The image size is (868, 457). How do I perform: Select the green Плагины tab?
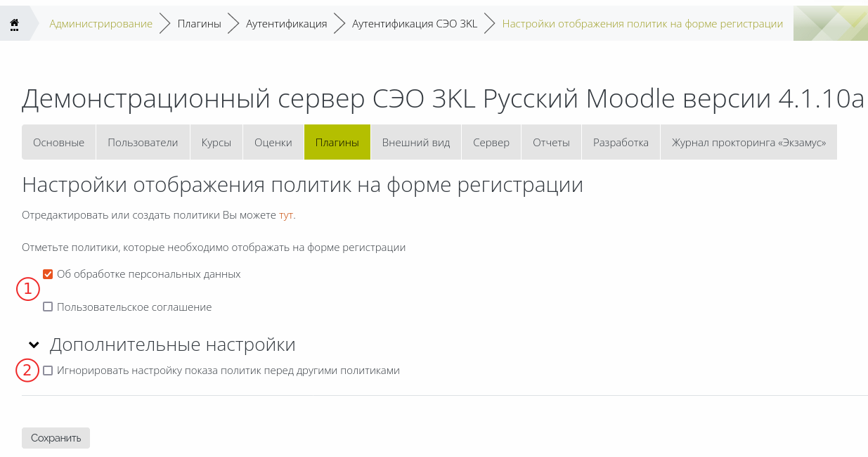(x=337, y=142)
